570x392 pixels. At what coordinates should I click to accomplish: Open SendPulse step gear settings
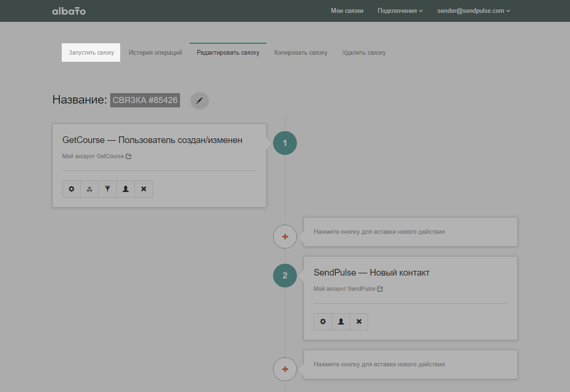pyautogui.click(x=323, y=322)
